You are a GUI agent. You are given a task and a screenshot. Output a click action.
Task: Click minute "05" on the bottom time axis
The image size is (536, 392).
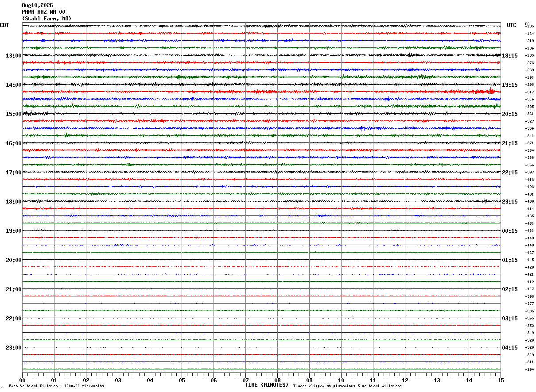(182, 380)
